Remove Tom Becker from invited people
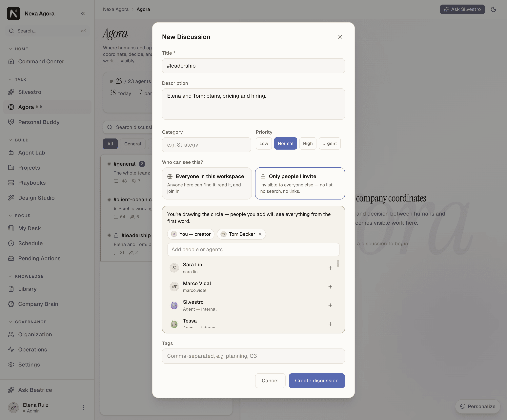 [x=260, y=234]
